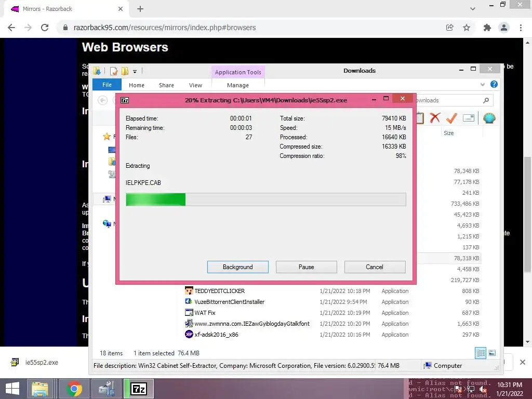Open the File tab in Downloads window

pos(107,85)
